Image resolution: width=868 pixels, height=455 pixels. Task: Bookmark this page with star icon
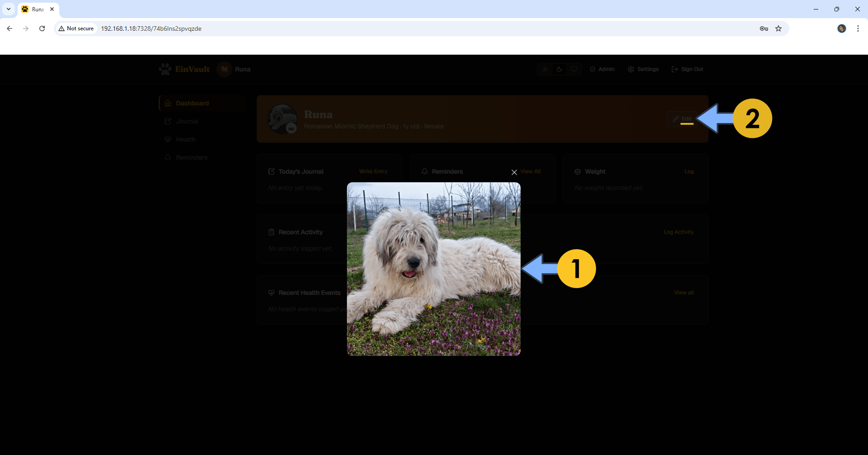pyautogui.click(x=778, y=28)
